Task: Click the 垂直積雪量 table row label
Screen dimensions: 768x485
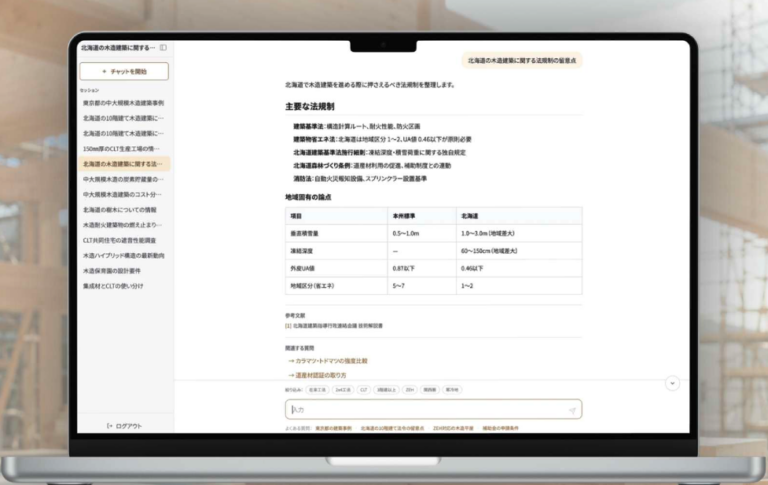Action: click(x=304, y=233)
